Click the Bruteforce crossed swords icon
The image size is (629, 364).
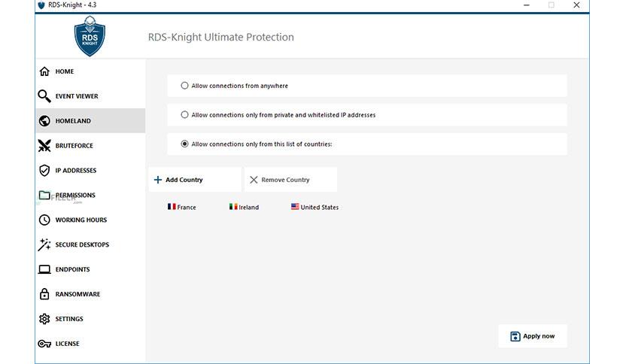pyautogui.click(x=44, y=145)
